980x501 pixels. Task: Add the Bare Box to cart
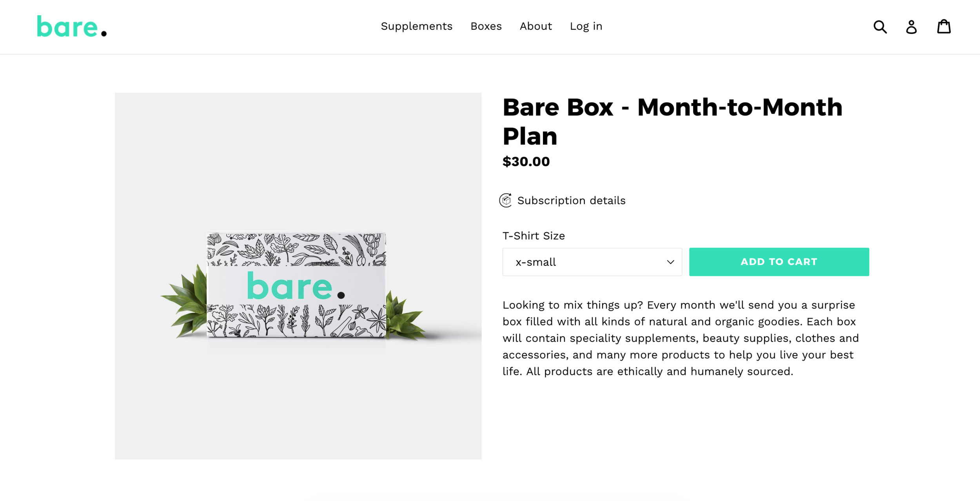(x=779, y=262)
